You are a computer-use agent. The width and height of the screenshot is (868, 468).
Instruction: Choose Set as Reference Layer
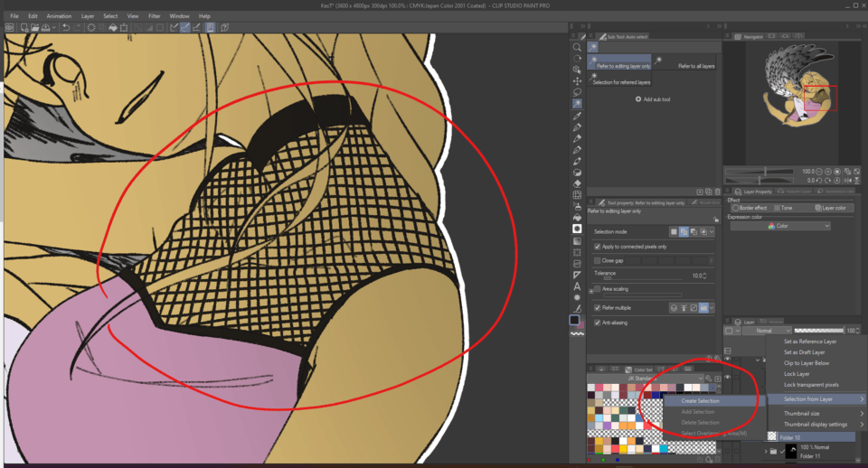pyautogui.click(x=810, y=342)
